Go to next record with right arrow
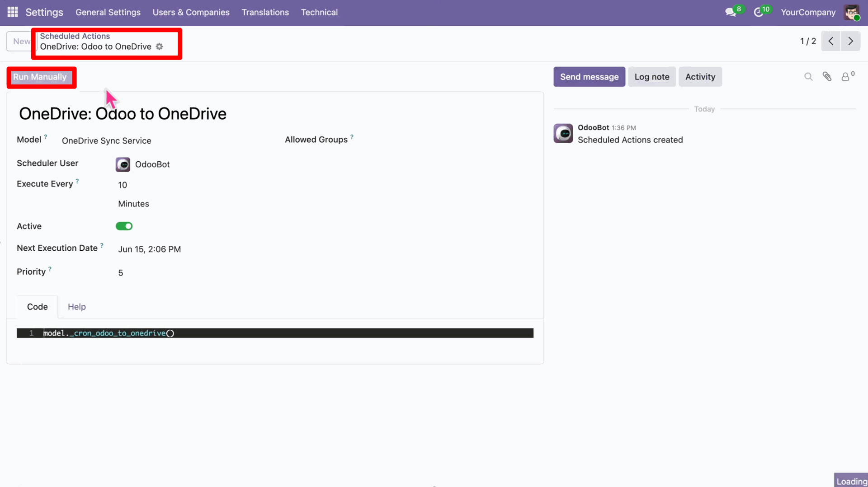The height and width of the screenshot is (487, 868). [850, 41]
